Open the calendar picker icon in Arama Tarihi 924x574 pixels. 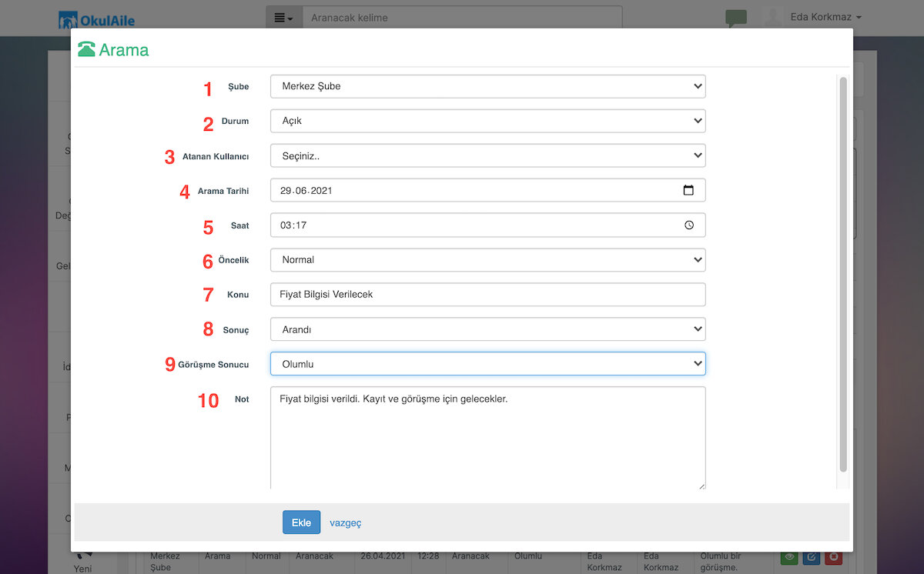pyautogui.click(x=688, y=190)
